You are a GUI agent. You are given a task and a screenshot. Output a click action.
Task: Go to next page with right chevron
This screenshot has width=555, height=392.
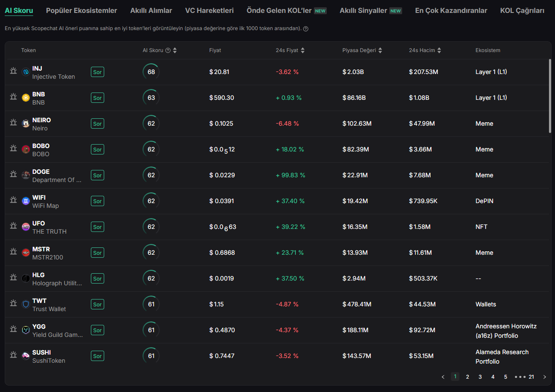pos(545,377)
